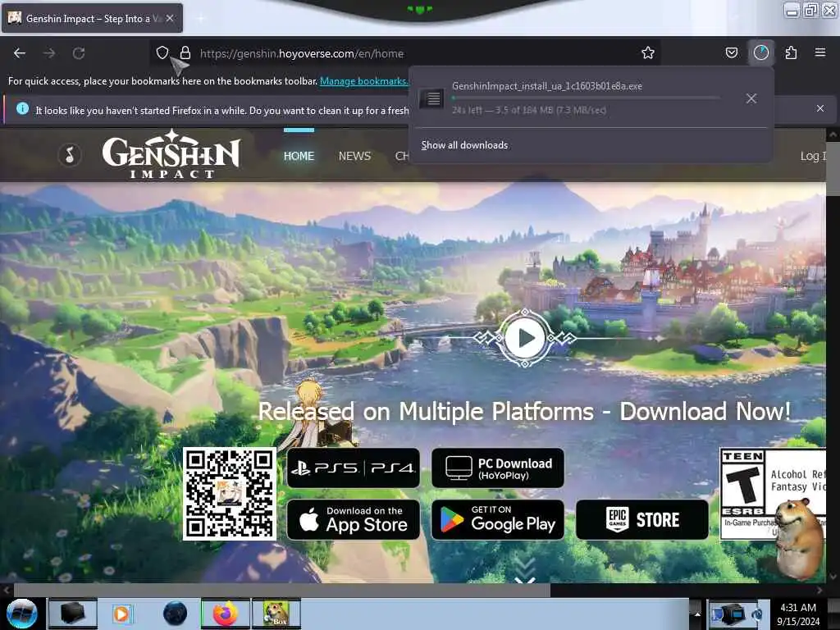Select the HOME navigation tab
The width and height of the screenshot is (840, 630).
tap(299, 156)
